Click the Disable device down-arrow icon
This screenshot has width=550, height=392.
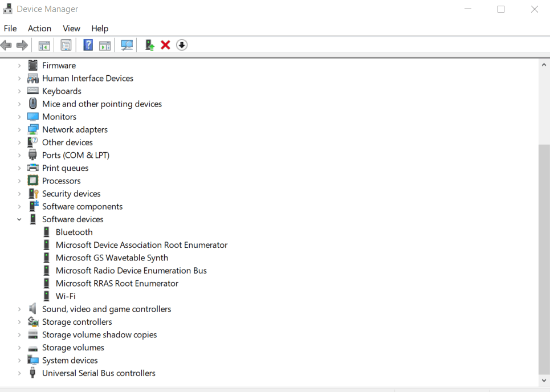182,45
